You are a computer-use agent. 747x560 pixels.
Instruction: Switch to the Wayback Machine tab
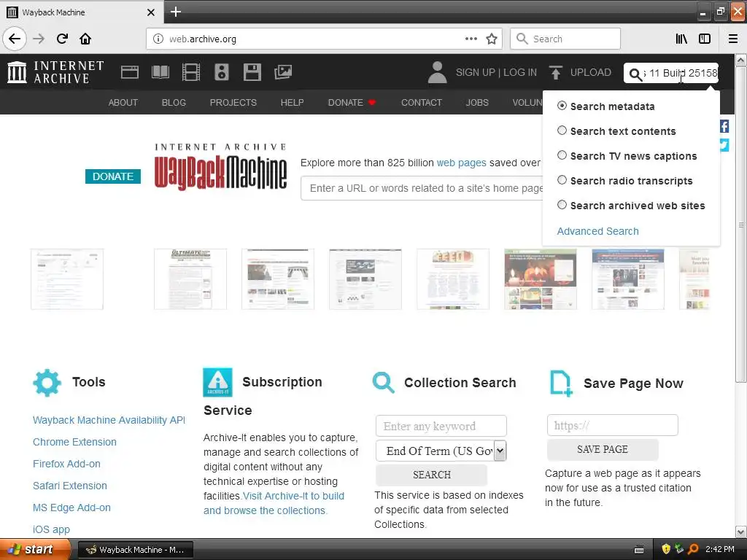click(x=81, y=12)
